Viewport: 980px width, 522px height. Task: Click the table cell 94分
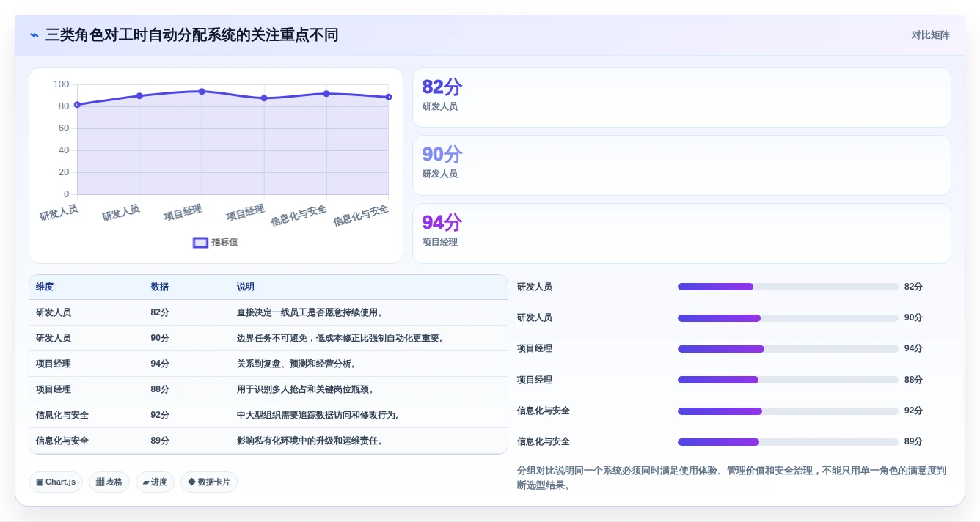(160, 364)
